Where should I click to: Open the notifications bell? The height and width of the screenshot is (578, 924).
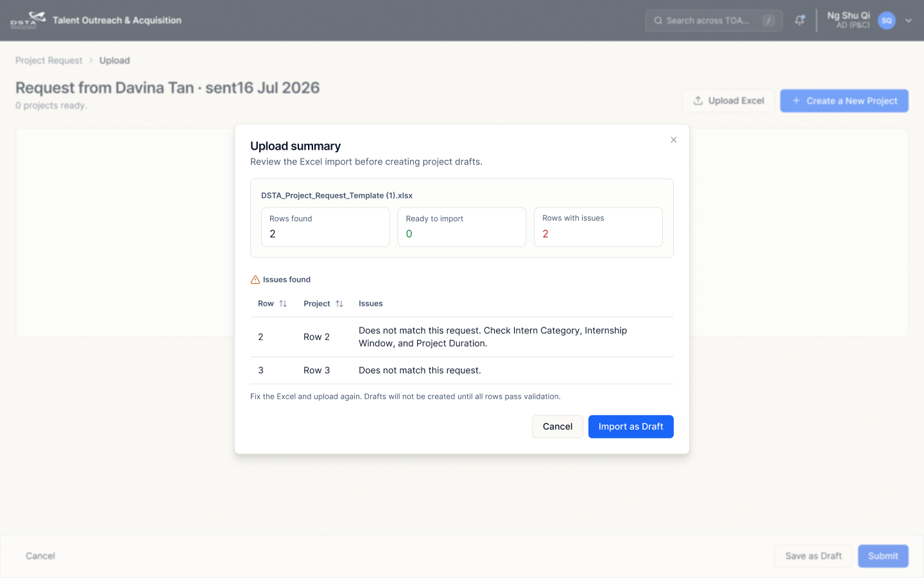(800, 20)
